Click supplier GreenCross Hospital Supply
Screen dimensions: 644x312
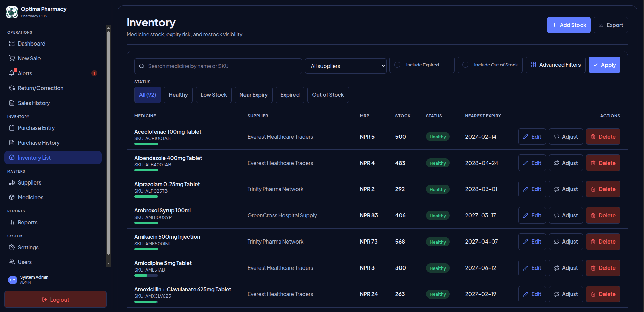(282, 215)
